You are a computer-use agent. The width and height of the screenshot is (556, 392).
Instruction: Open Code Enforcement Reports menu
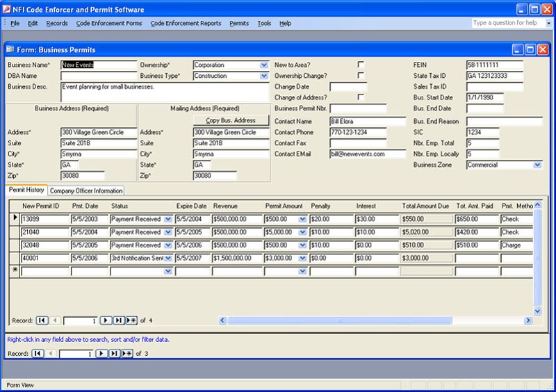[x=186, y=23]
